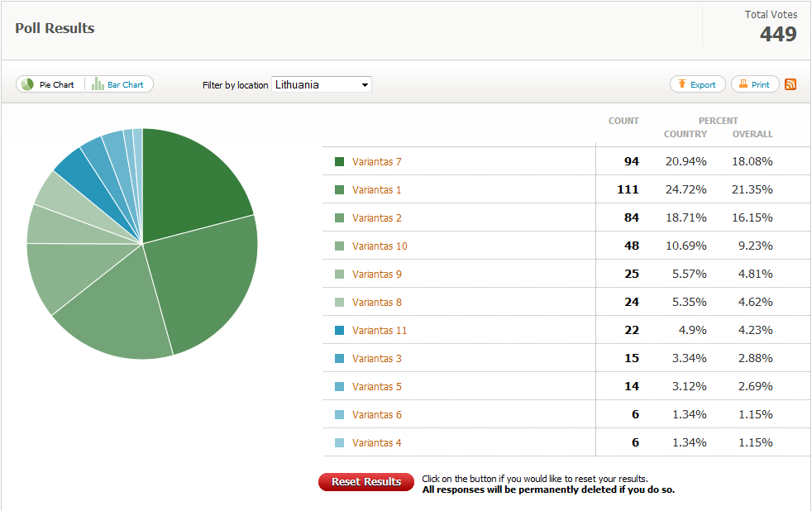Switch to Bar Chart view

119,84
